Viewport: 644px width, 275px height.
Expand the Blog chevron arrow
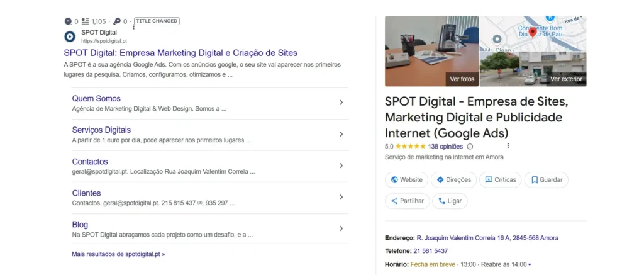[341, 228]
